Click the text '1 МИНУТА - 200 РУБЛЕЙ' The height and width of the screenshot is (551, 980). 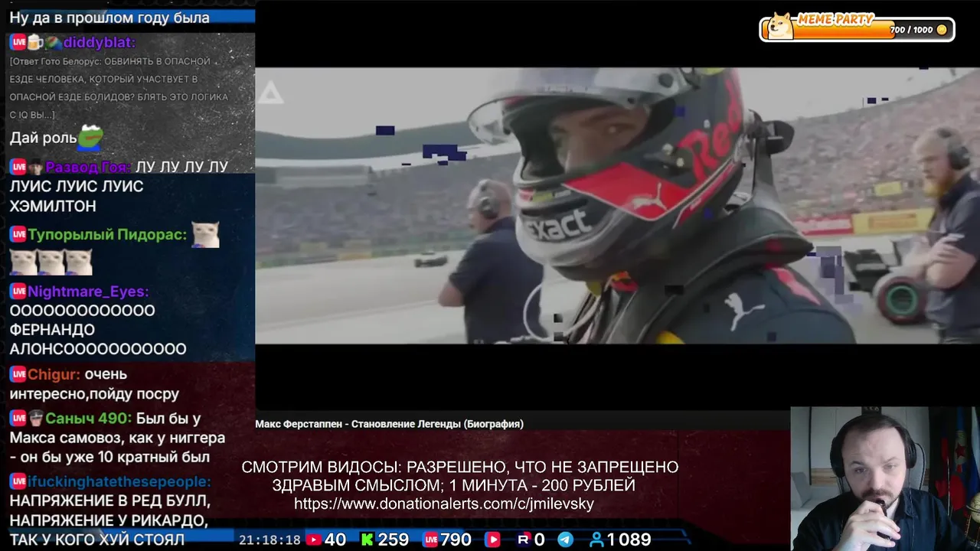click(x=543, y=485)
